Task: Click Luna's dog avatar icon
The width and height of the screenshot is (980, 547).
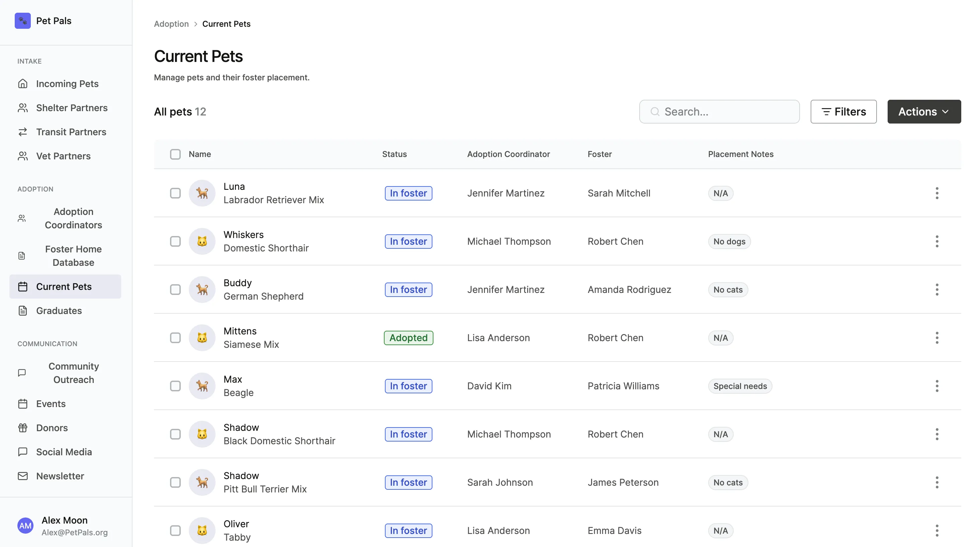Action: [202, 193]
